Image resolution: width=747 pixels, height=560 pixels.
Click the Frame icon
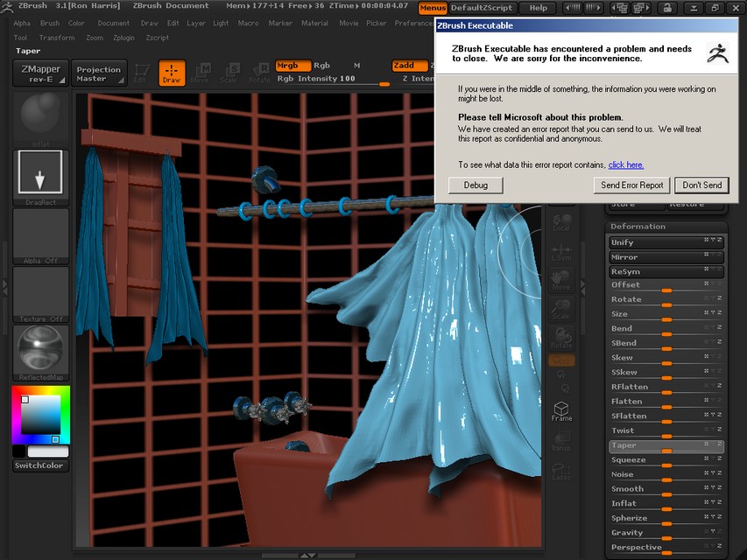[x=561, y=411]
